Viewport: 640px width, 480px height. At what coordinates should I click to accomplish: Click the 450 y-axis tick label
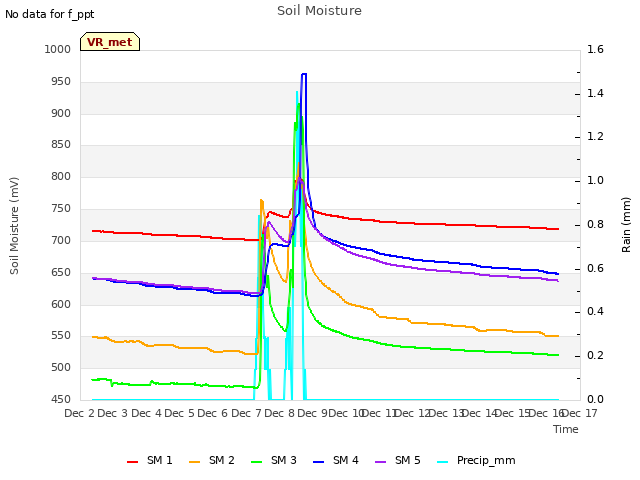click(x=61, y=400)
